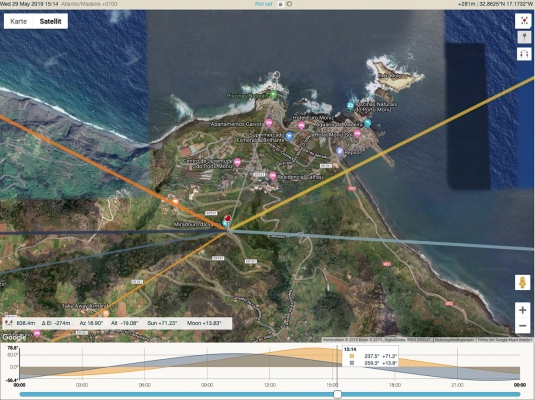Click the 12:00 label on timeline
The width and height of the screenshot is (535, 400).
270,385
